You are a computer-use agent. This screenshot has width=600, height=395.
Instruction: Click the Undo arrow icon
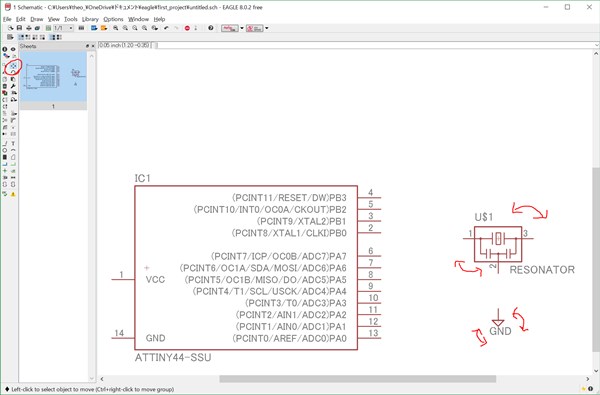(x=166, y=28)
